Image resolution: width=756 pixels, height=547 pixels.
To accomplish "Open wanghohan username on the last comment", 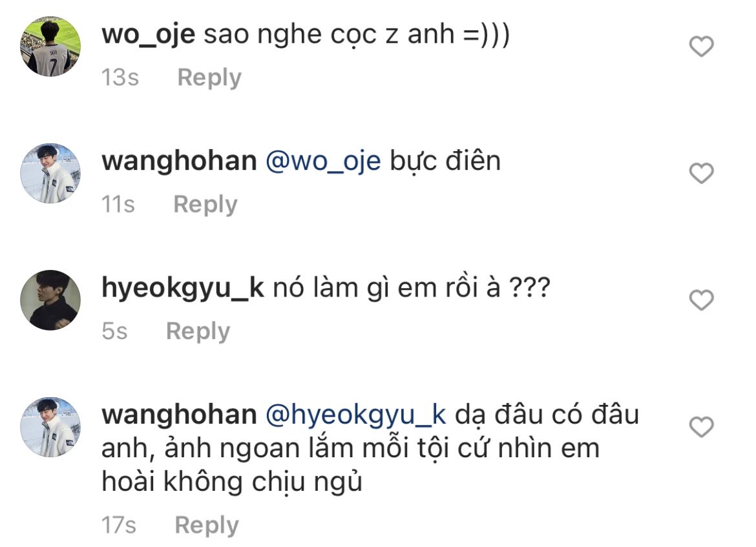I will [x=180, y=415].
